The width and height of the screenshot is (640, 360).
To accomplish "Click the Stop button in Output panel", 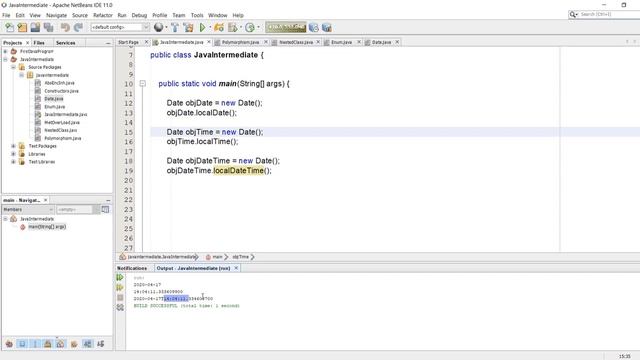I will click(120, 298).
